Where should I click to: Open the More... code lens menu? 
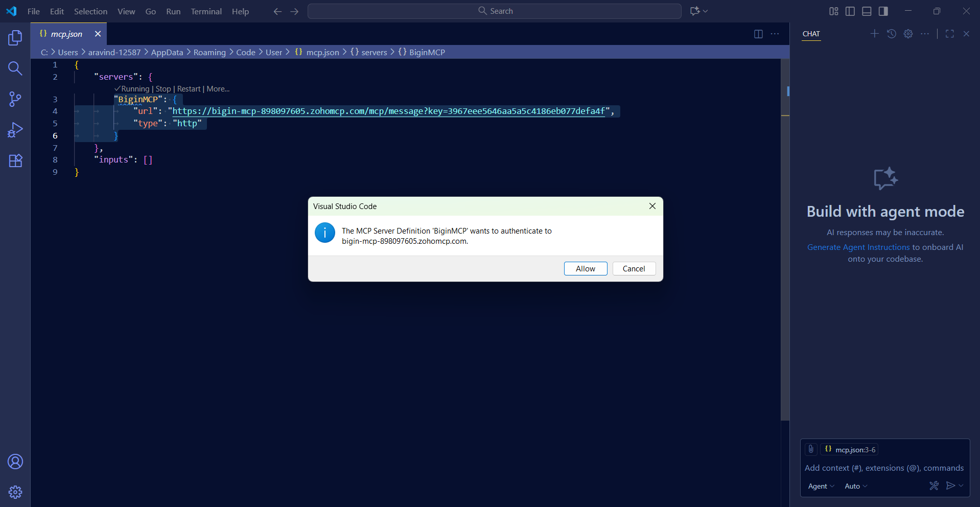pos(218,89)
